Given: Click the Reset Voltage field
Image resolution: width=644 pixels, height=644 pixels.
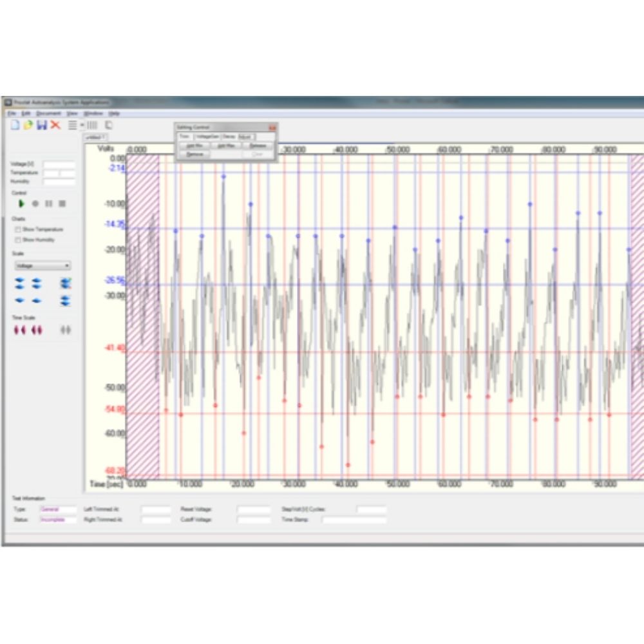Looking at the screenshot, I should pos(254,509).
